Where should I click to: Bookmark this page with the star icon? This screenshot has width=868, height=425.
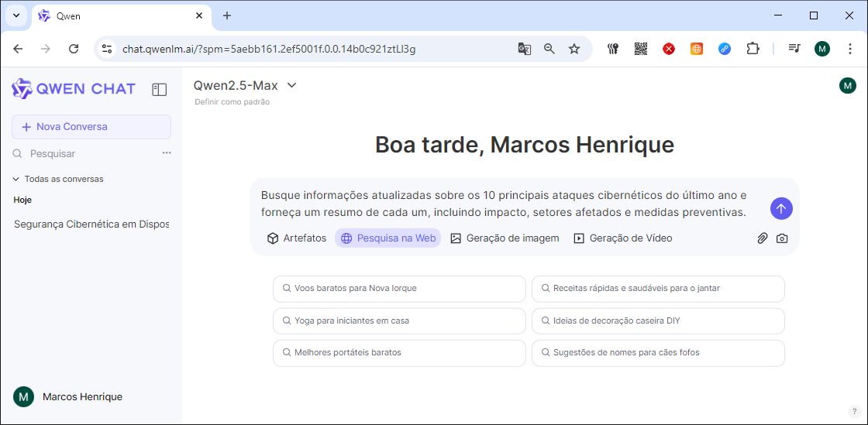tap(574, 49)
